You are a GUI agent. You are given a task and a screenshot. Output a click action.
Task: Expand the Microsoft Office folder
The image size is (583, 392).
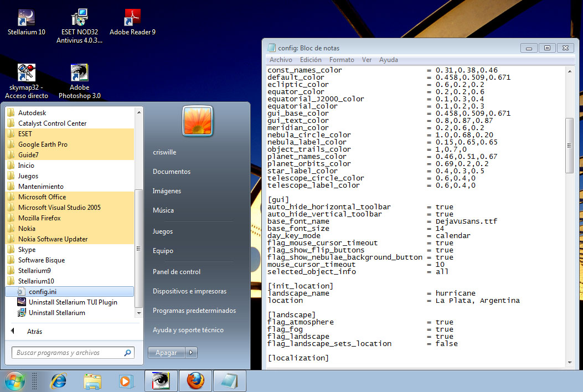[x=70, y=197]
